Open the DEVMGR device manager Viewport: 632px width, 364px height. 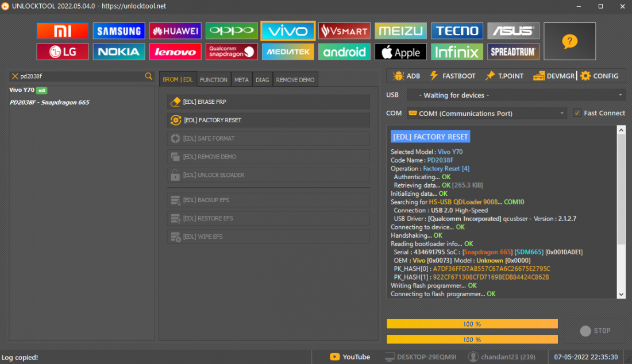pos(554,76)
